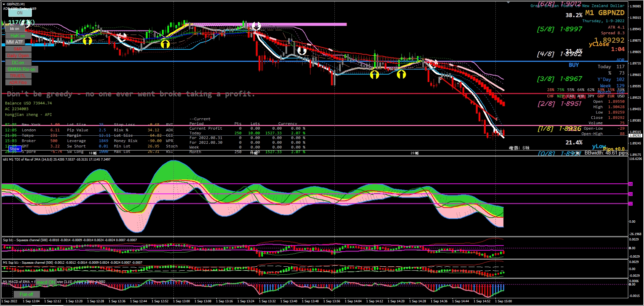Select the JPY currency strength label

591,96
